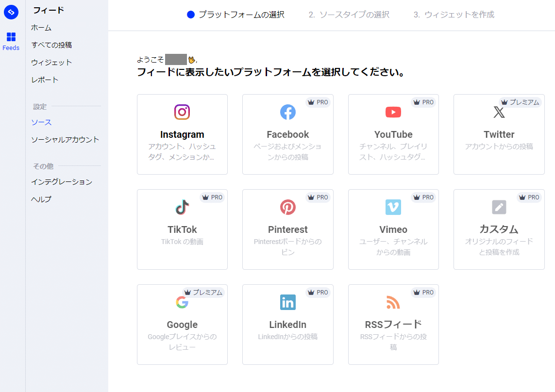Choose the Vimeo platform title

point(393,229)
